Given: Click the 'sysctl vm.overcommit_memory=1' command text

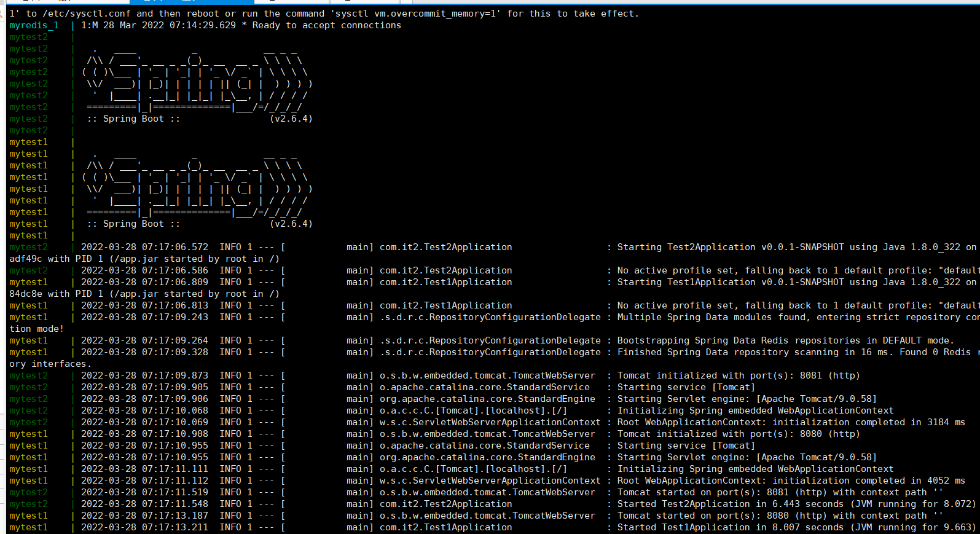Looking at the screenshot, I should tap(415, 14).
